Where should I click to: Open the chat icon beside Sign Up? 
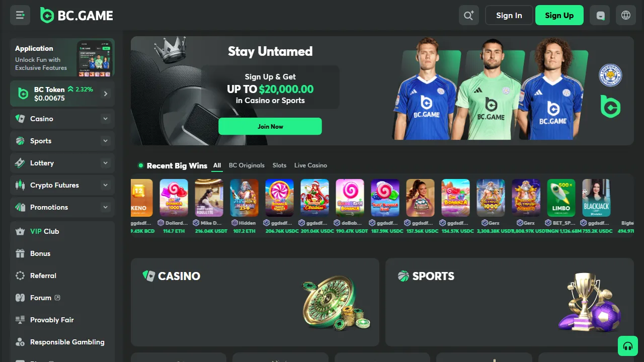click(x=600, y=16)
